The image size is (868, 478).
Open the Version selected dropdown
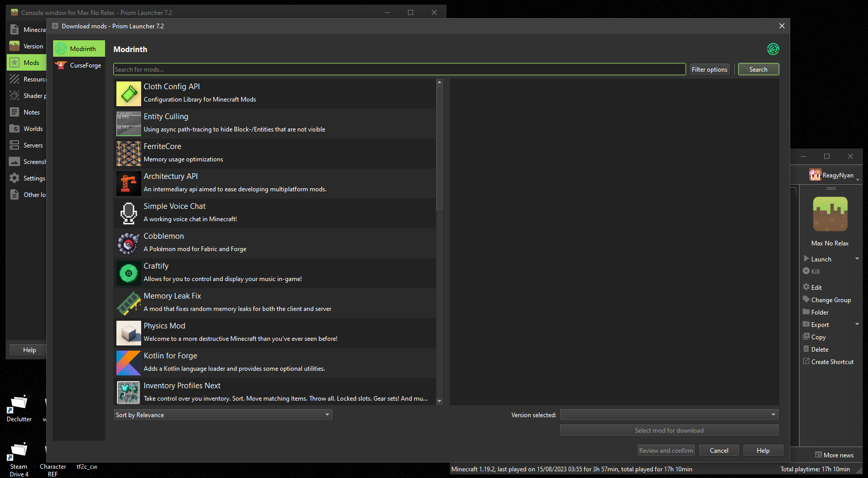pyautogui.click(x=669, y=415)
